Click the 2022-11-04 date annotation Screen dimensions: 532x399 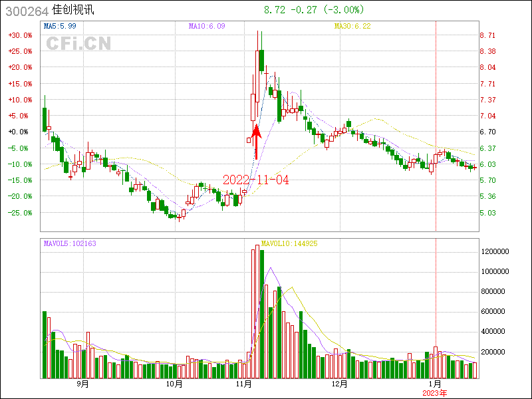(x=256, y=180)
